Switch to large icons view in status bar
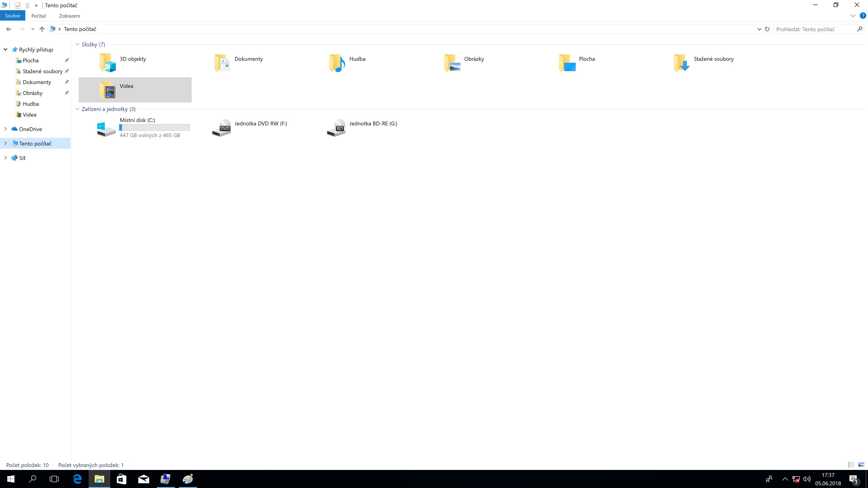This screenshot has width=868, height=488. point(861,465)
